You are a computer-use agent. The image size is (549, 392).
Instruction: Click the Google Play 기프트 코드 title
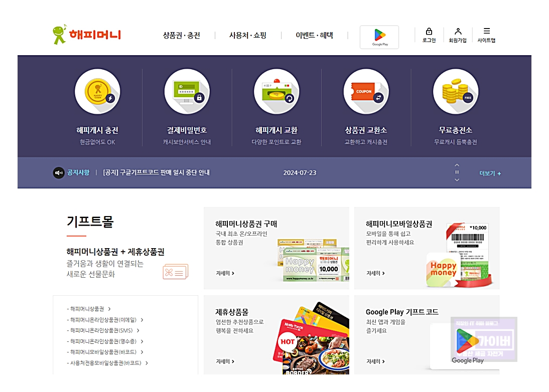coord(402,312)
